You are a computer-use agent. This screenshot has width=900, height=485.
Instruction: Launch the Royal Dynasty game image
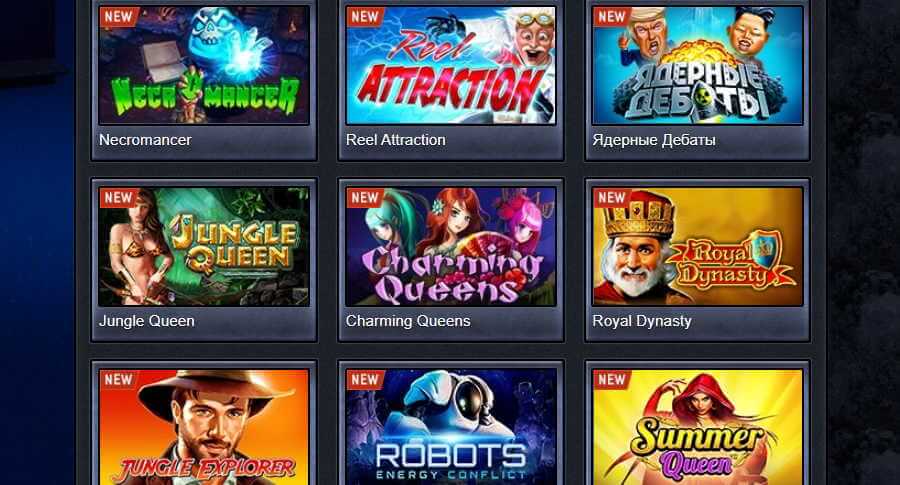click(x=697, y=246)
